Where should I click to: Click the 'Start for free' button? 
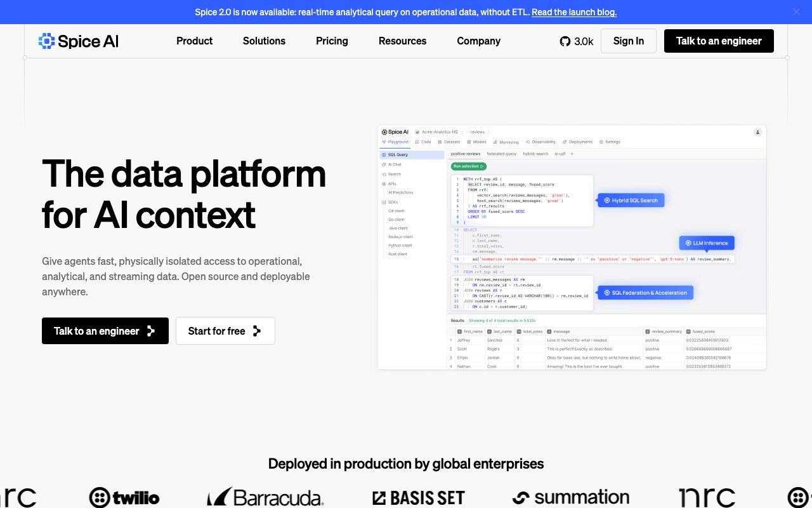point(225,331)
